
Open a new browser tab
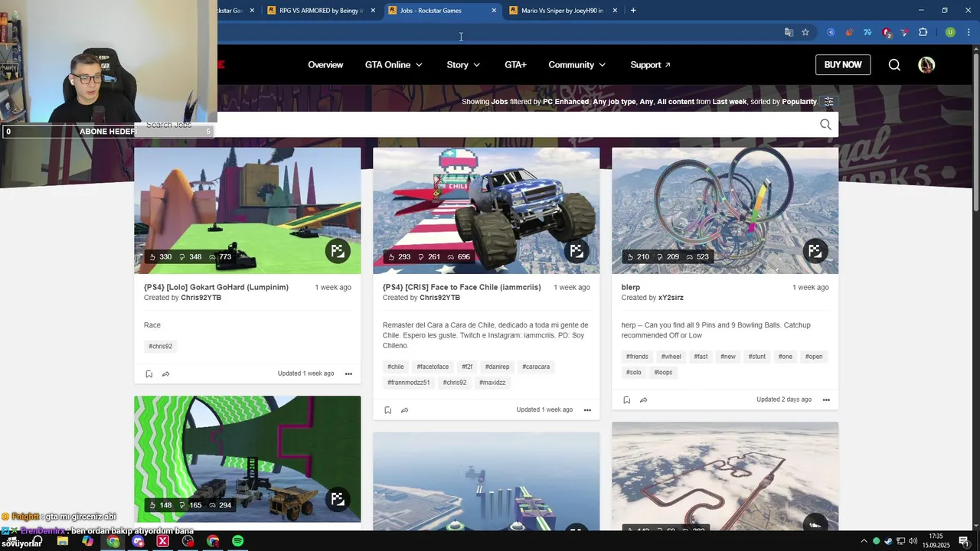point(633,11)
